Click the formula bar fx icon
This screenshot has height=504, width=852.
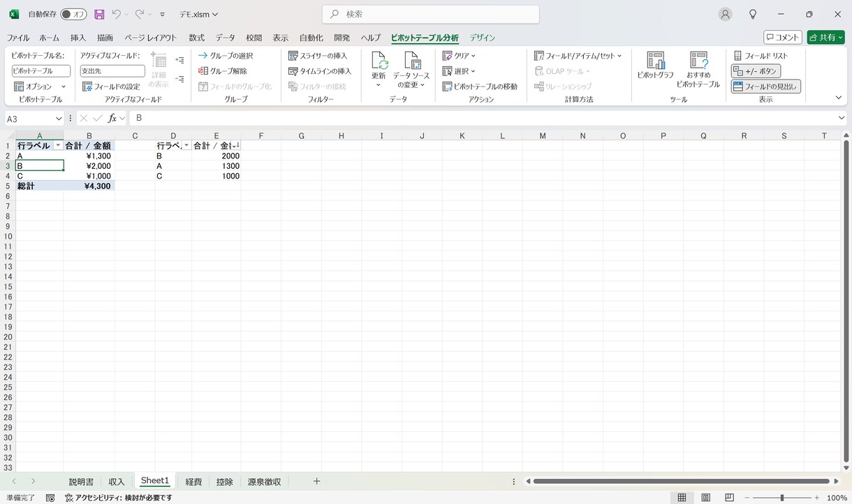[112, 119]
